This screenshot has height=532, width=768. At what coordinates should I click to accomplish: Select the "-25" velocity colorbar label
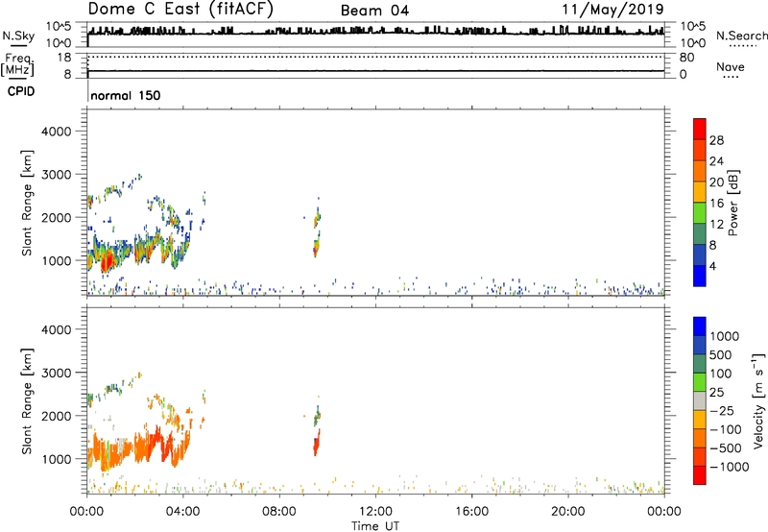point(722,410)
